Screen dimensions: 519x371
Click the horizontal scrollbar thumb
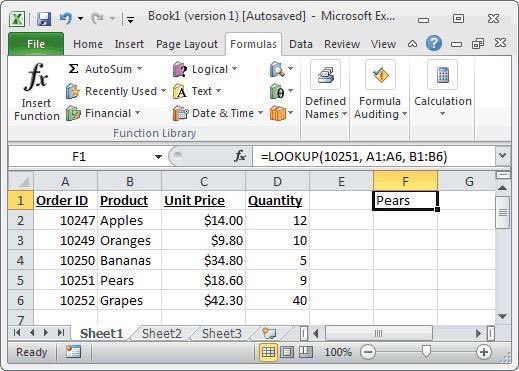pos(379,333)
